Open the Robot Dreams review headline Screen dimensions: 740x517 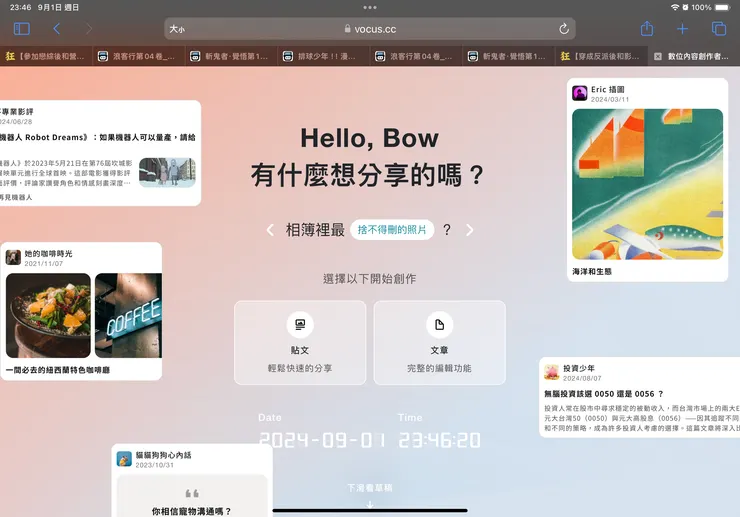[97, 137]
